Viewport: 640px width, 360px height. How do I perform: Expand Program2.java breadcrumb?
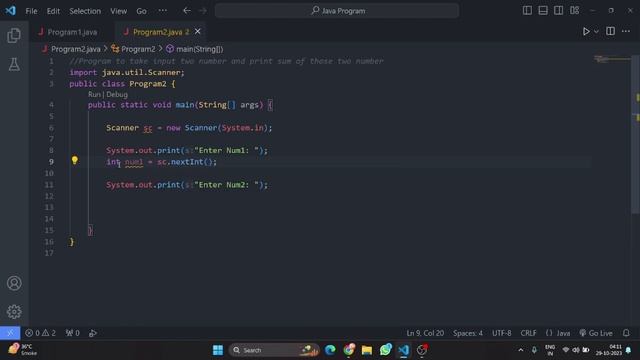coord(76,49)
